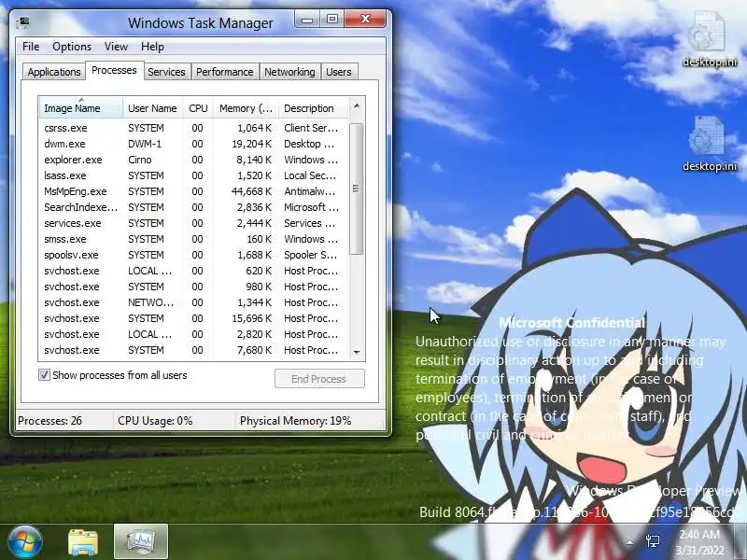Sort by the Memory column header
Screen dimensions: 747x560
pyautogui.click(x=246, y=108)
